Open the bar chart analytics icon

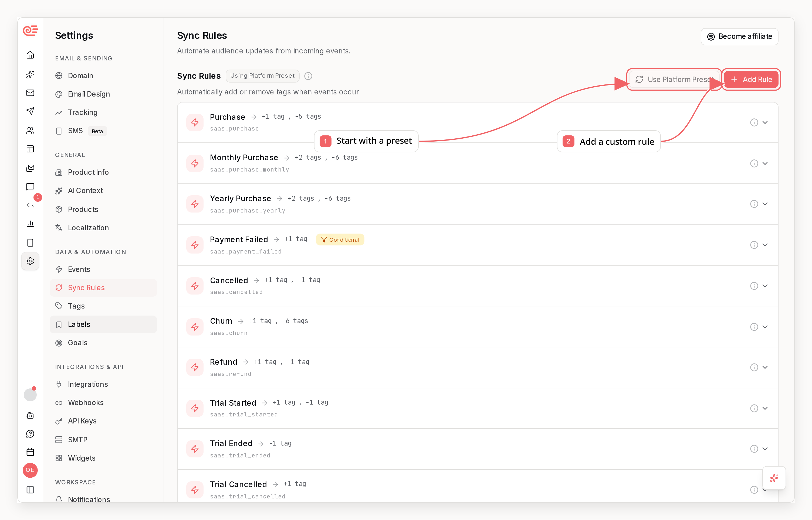30,223
